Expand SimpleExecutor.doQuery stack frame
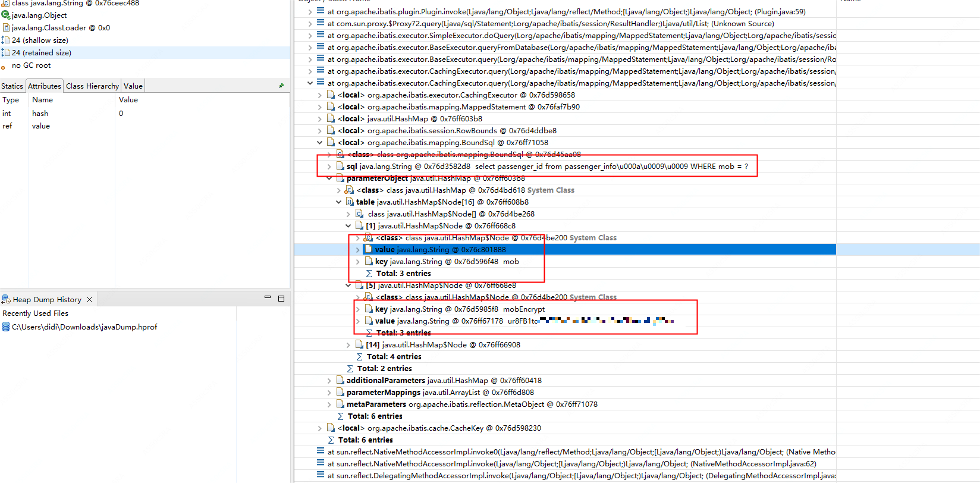Image resolution: width=980 pixels, height=483 pixels. click(310, 35)
